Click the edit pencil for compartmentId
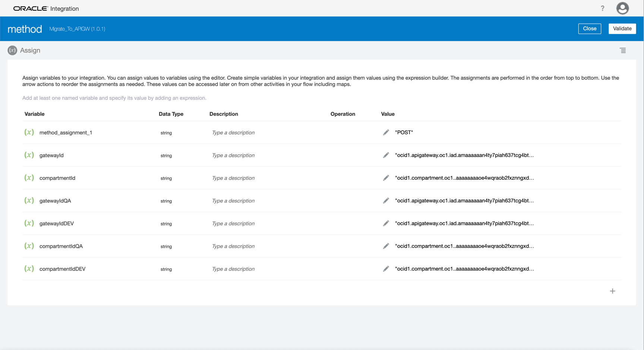 (x=386, y=178)
